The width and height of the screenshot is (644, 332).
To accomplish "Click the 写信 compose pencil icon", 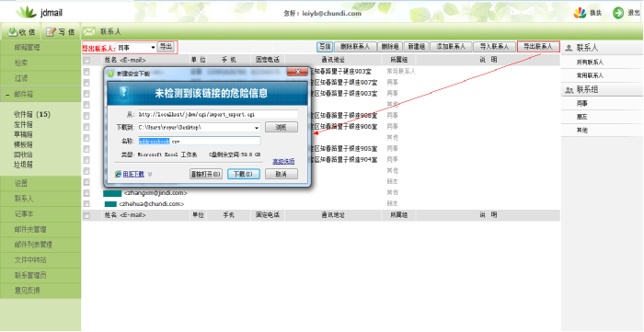I will click(x=51, y=31).
